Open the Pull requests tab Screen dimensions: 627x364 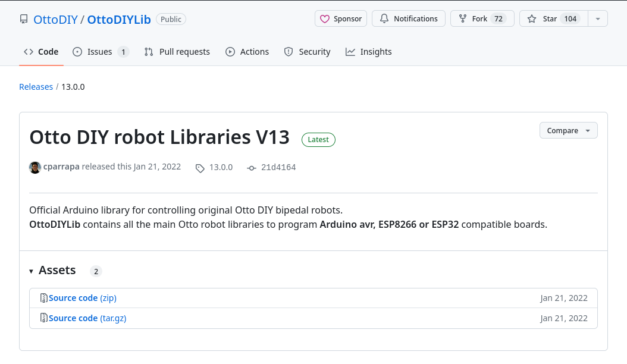click(x=177, y=52)
